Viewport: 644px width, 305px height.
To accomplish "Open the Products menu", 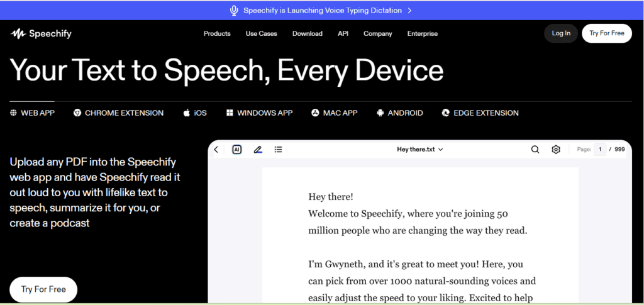I will coord(217,34).
